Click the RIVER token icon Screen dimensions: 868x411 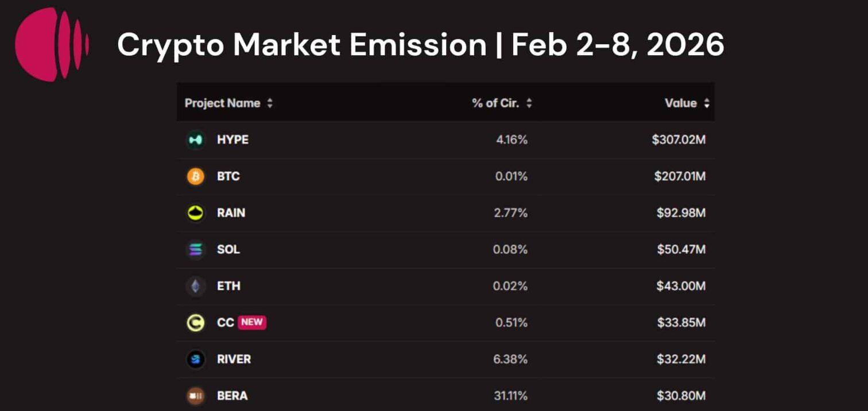pos(196,359)
